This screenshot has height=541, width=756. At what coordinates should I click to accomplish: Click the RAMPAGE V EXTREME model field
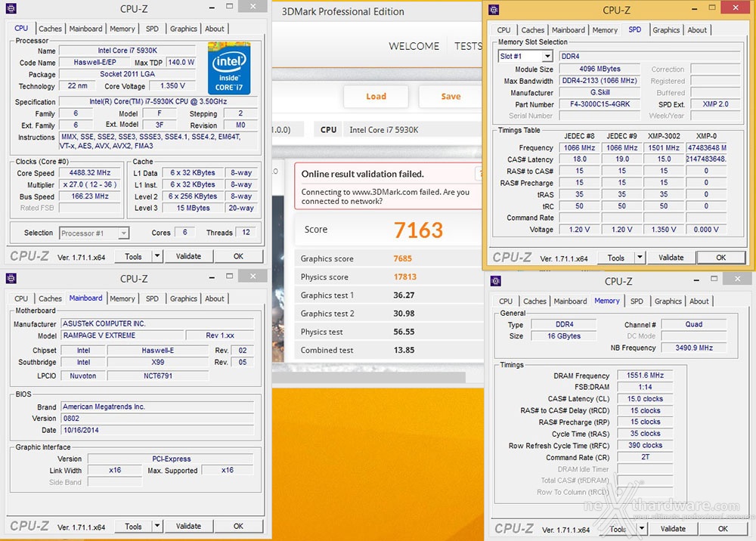tap(123, 335)
